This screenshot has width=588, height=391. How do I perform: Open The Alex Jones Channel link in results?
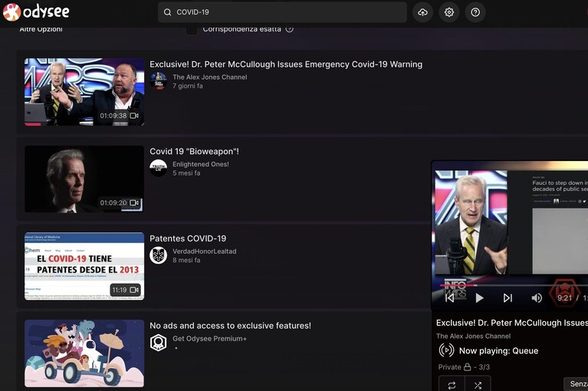(209, 77)
